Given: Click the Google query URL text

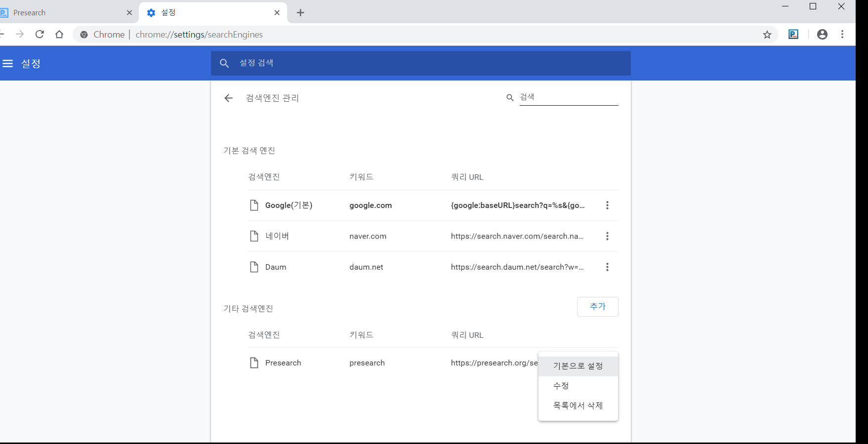Looking at the screenshot, I should pos(518,205).
